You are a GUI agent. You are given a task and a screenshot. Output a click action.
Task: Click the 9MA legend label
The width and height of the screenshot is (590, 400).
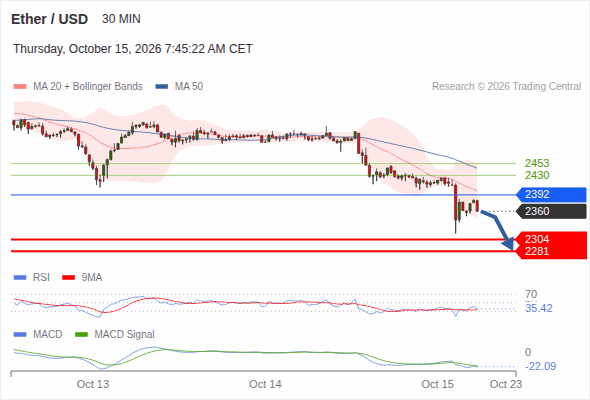(x=92, y=278)
